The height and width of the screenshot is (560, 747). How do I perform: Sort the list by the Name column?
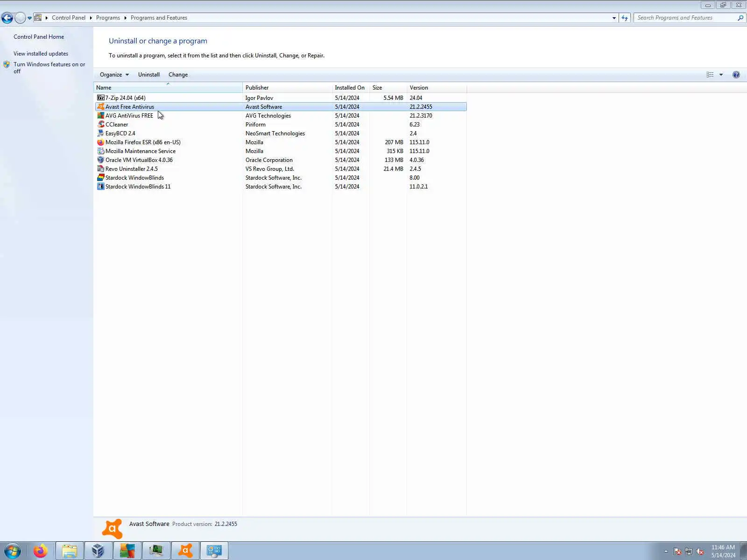tap(168, 88)
